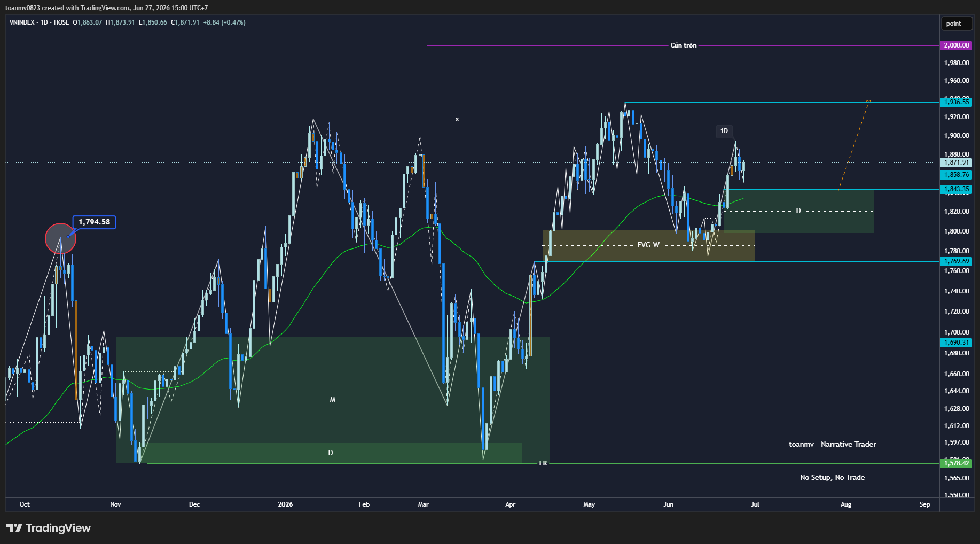This screenshot has width=980, height=544.
Task: Click 1,740.00 on the price axis
Action: pyautogui.click(x=957, y=291)
